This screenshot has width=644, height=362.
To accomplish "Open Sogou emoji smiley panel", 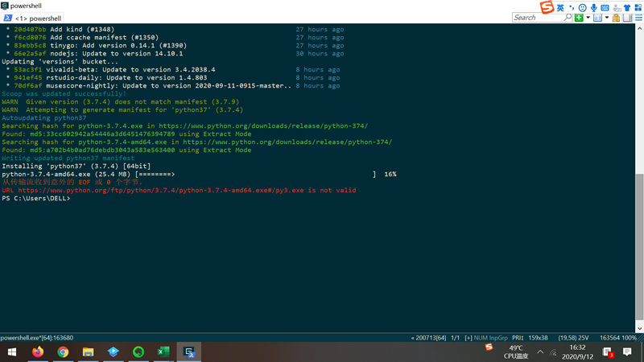I will 582,8.
